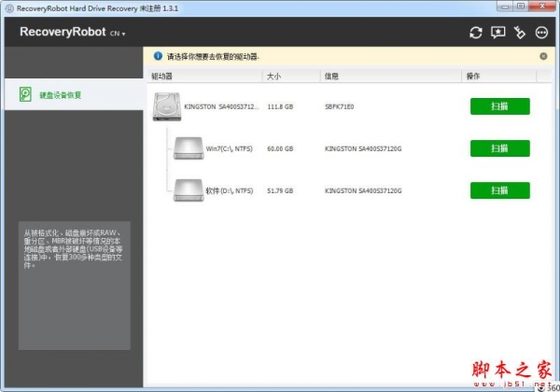
Task: Click the 51.79 GB size value
Action: (x=280, y=191)
